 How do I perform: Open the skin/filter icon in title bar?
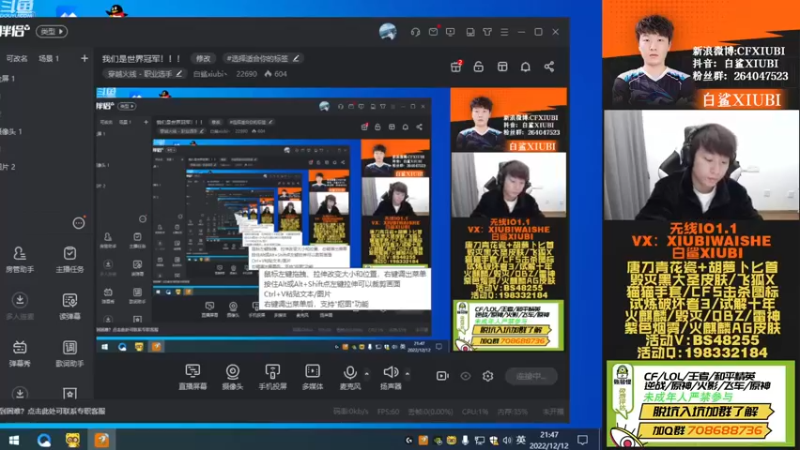pos(487,32)
